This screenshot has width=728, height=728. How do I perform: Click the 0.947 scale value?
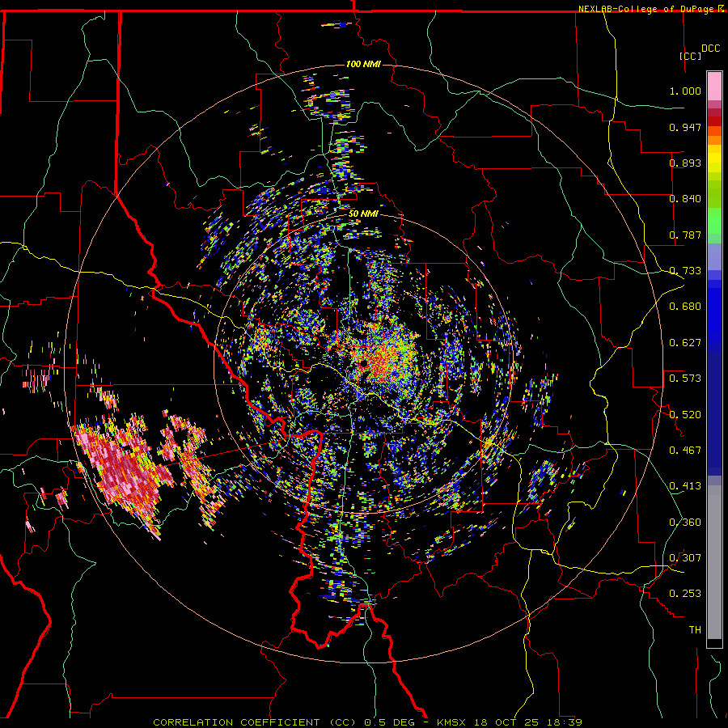pyautogui.click(x=685, y=127)
